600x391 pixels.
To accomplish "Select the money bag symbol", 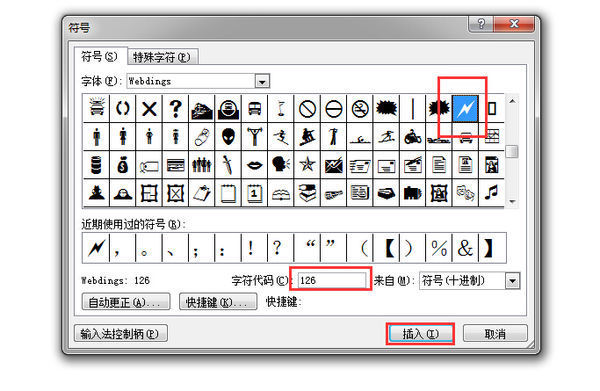I will click(x=123, y=165).
